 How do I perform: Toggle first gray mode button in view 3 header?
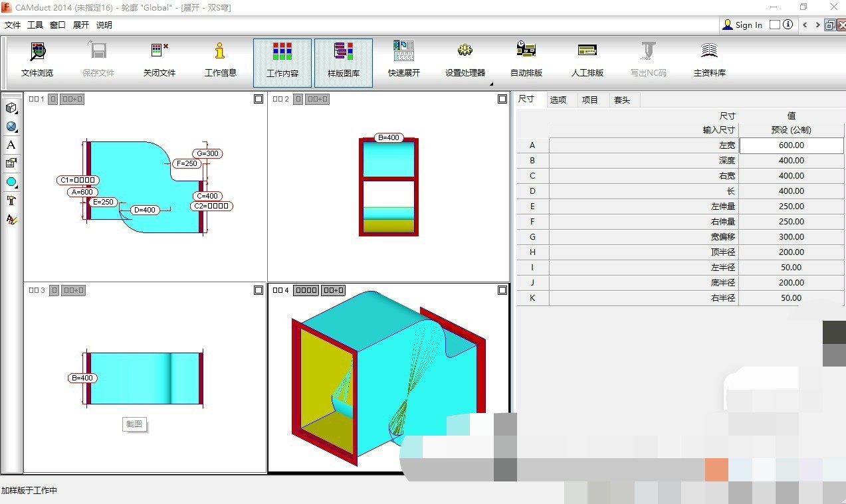54,290
